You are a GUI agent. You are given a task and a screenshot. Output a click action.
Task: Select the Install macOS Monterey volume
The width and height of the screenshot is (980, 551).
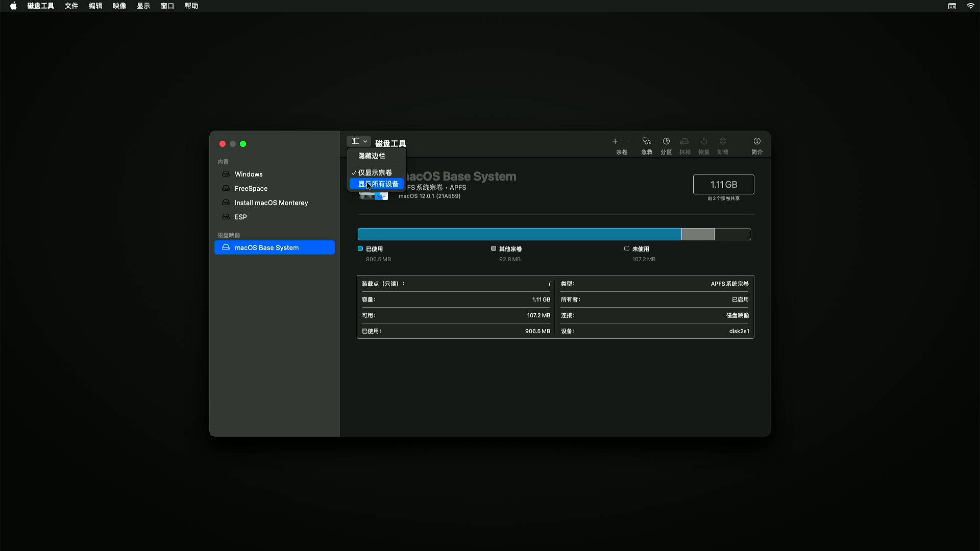tap(271, 203)
